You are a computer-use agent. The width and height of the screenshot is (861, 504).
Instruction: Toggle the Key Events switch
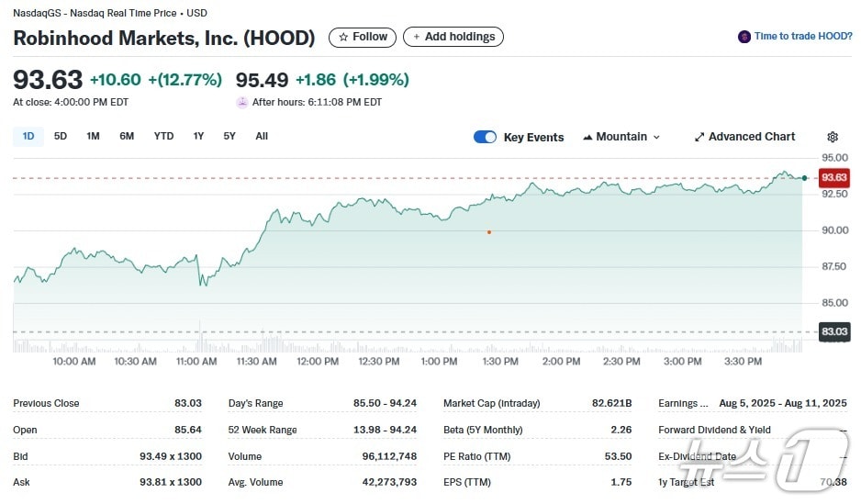click(x=485, y=137)
